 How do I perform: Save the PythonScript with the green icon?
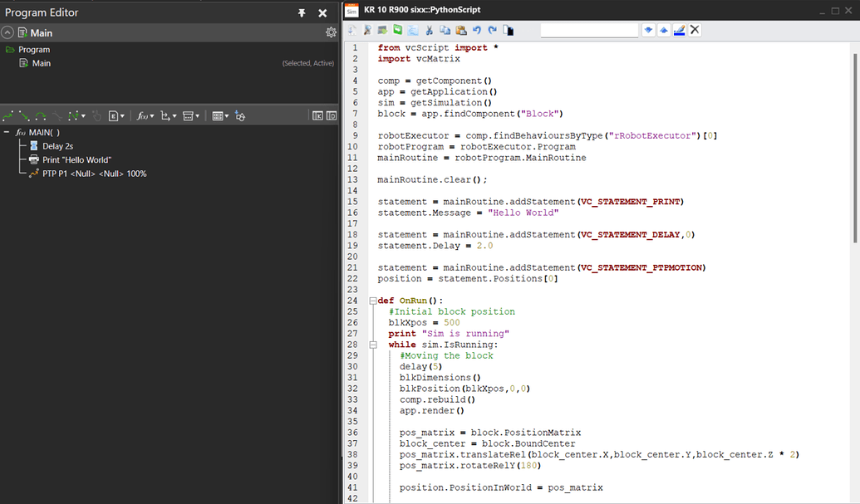tap(397, 29)
